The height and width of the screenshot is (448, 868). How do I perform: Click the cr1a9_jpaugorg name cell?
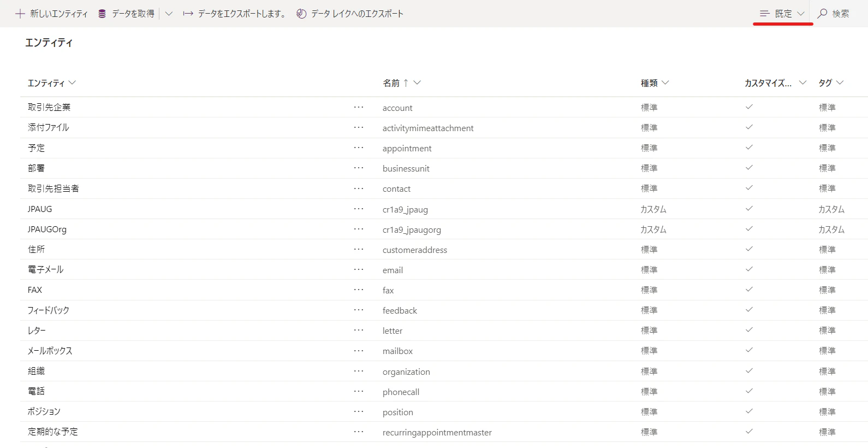[x=412, y=230]
